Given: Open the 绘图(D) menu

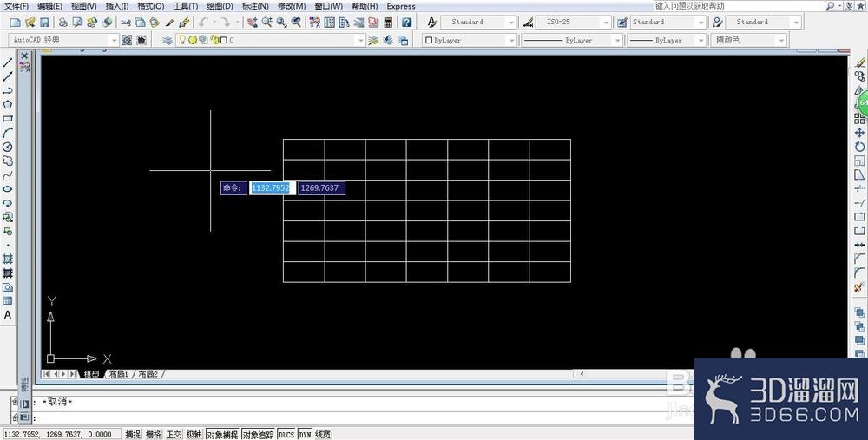Looking at the screenshot, I should (220, 6).
